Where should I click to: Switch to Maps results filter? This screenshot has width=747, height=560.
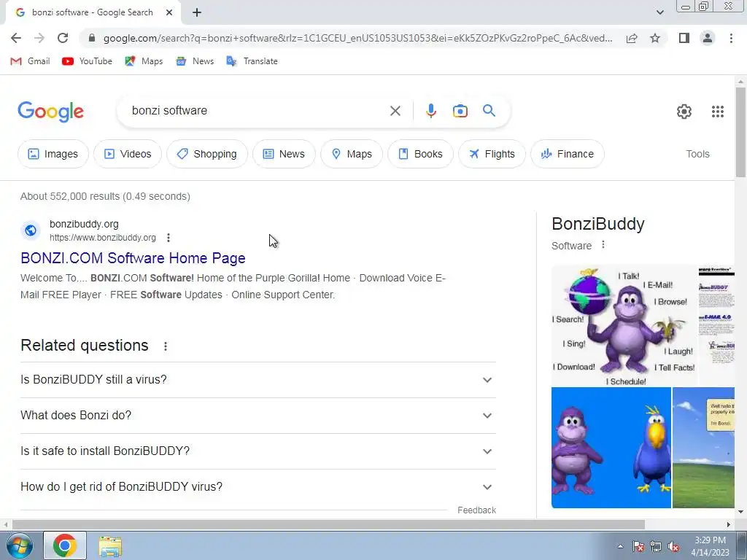352,154
